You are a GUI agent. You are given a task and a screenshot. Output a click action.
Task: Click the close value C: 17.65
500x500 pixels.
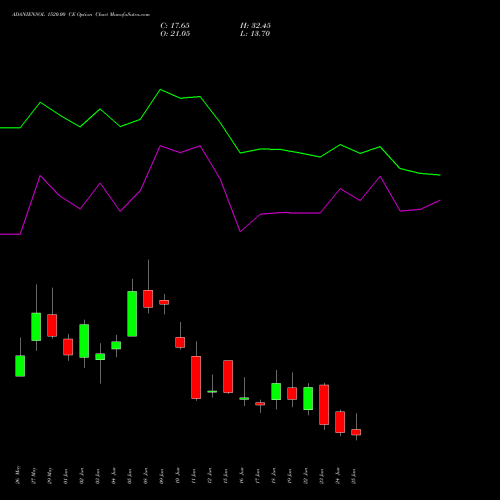(175, 26)
